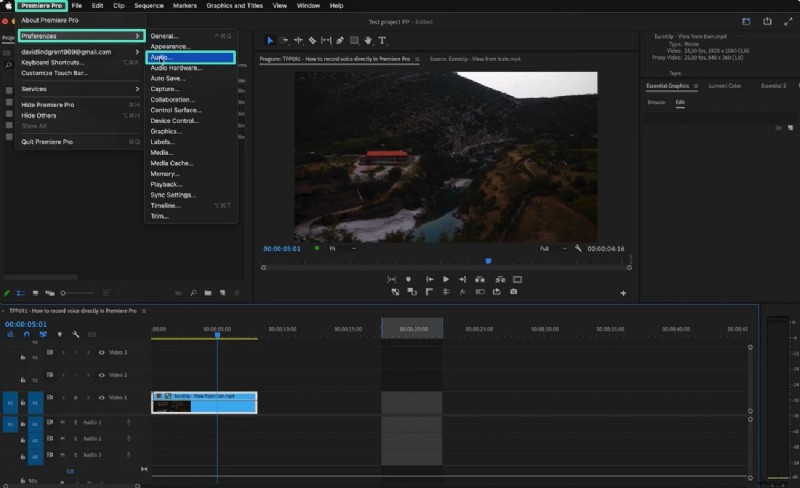Toggle insert sequences as nests button
Viewport: 800px width, 488px height.
10,334
